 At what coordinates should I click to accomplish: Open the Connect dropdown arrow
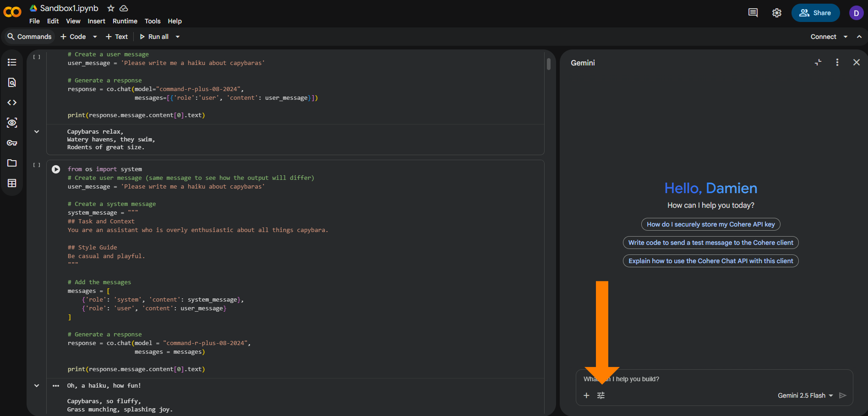coord(846,37)
